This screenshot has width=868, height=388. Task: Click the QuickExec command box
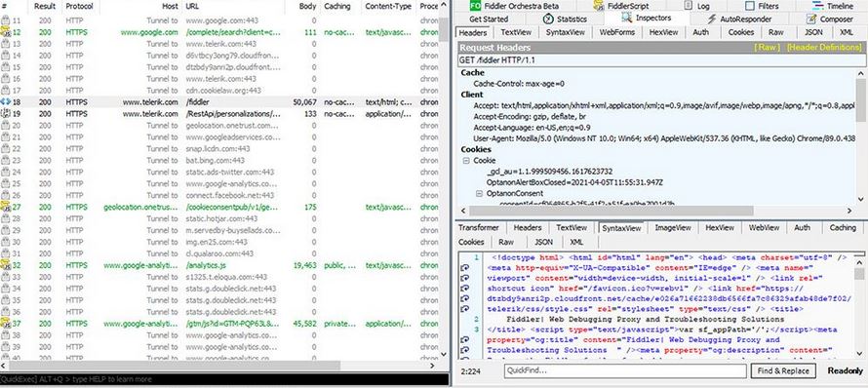click(x=224, y=379)
